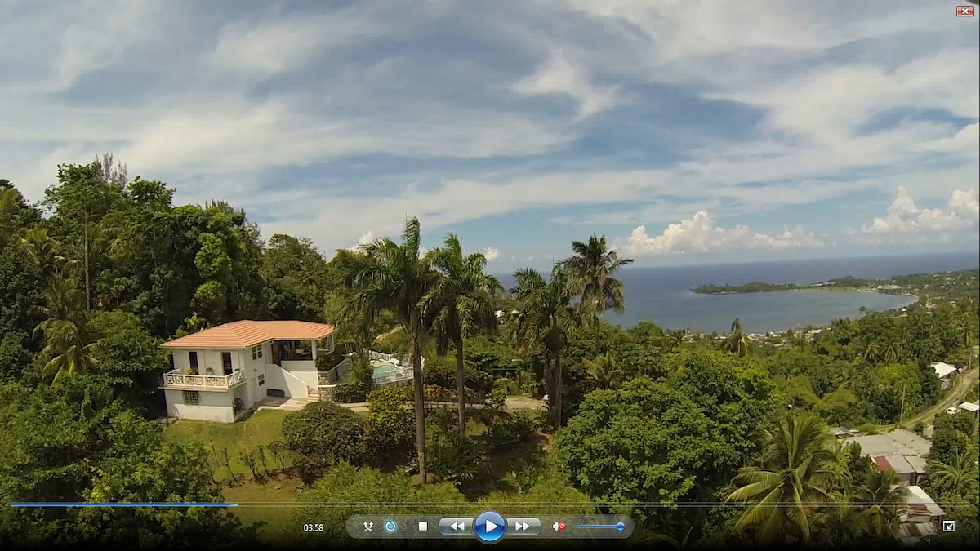
Task: Click the next/fast-forward button
Action: click(x=523, y=527)
